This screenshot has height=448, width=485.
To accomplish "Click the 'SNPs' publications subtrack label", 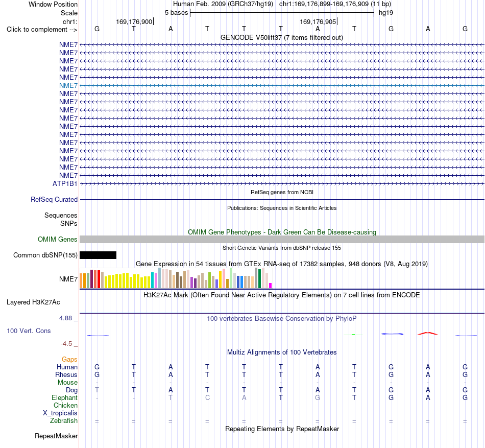I will (x=69, y=223).
